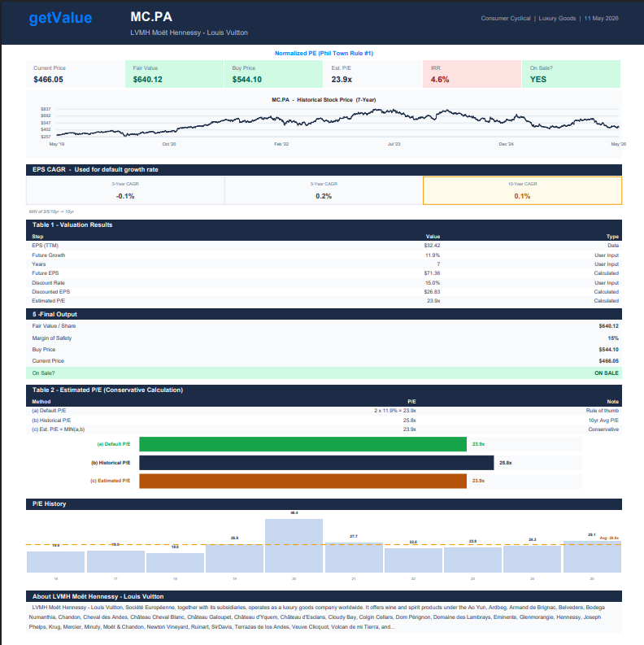This screenshot has width=644, height=645.
Task: Click the company name LVMH Moët Hennessy subtitle
Action: pos(189,33)
